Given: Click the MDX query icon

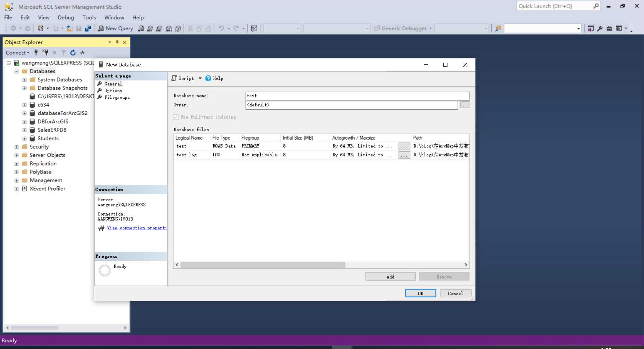Looking at the screenshot, I should point(150,29).
